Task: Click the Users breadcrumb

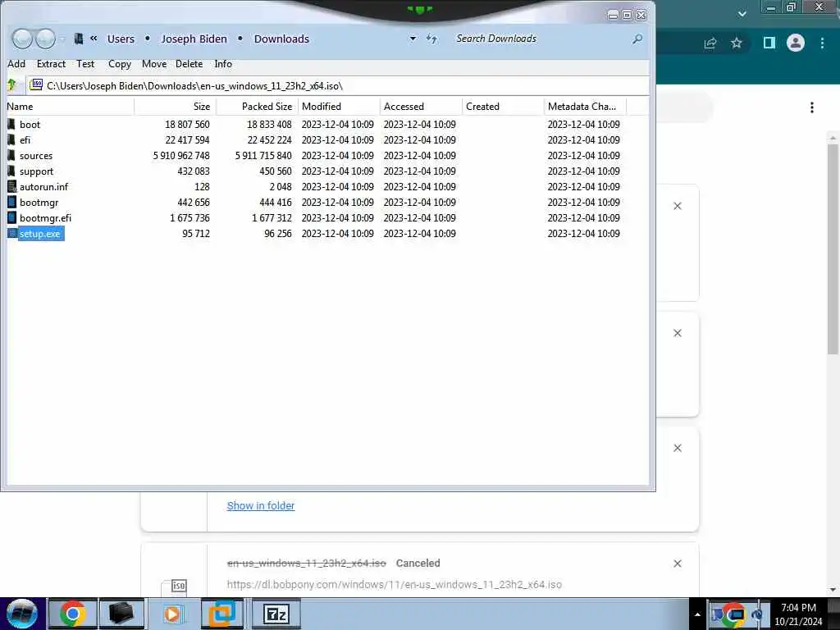Action: pos(121,39)
